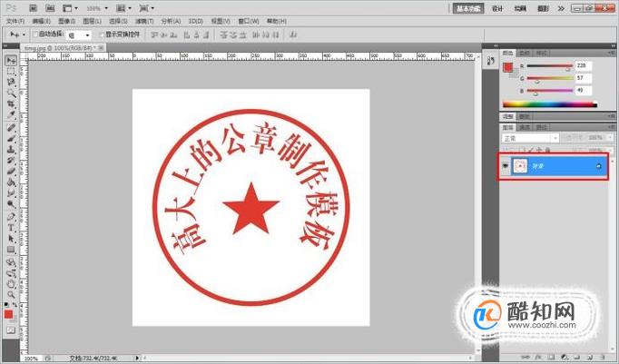Select the Gradient tool
The height and width of the screenshot is (364, 619).
point(11,183)
